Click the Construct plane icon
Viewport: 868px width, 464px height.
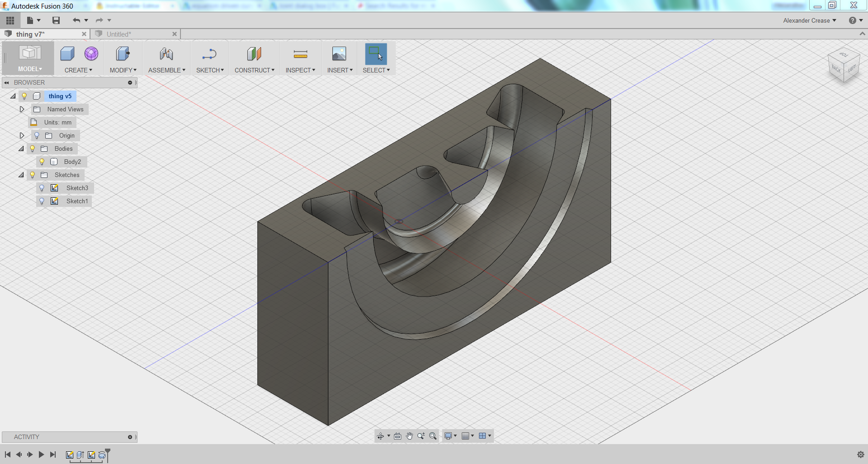pos(254,54)
